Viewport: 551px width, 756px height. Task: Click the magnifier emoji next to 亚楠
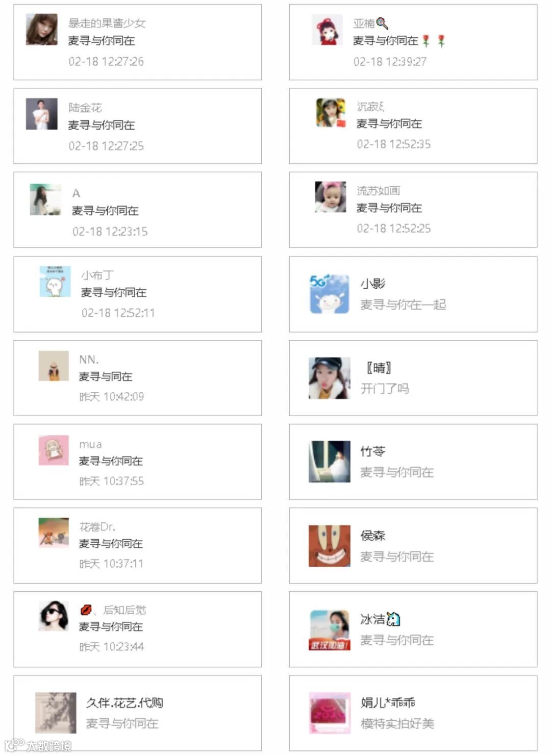tap(382, 23)
